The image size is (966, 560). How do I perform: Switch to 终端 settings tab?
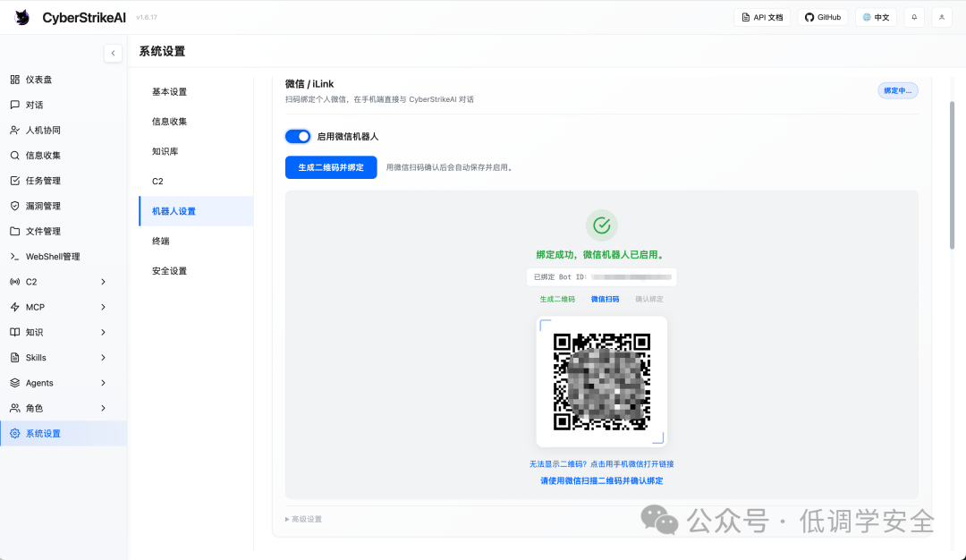(x=196, y=241)
